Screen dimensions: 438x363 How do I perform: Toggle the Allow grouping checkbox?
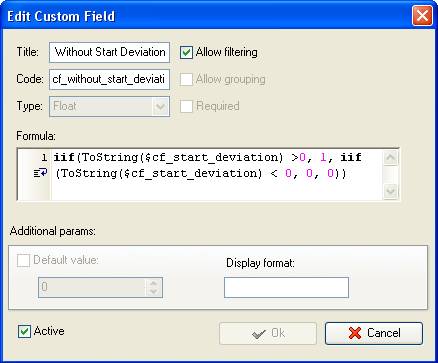pyautogui.click(x=186, y=79)
